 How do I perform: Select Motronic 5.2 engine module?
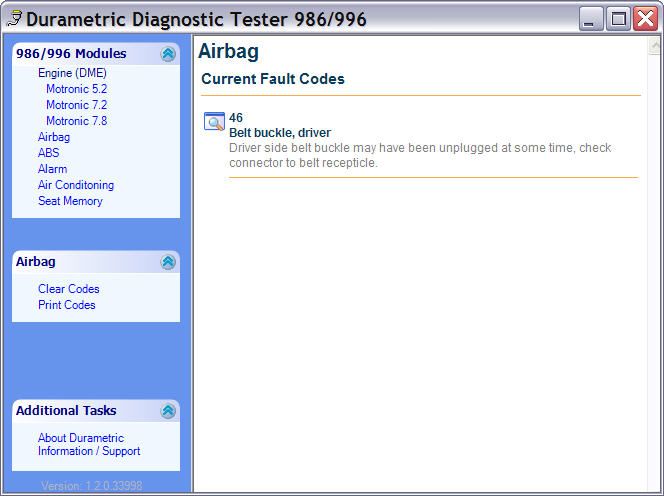coord(76,89)
